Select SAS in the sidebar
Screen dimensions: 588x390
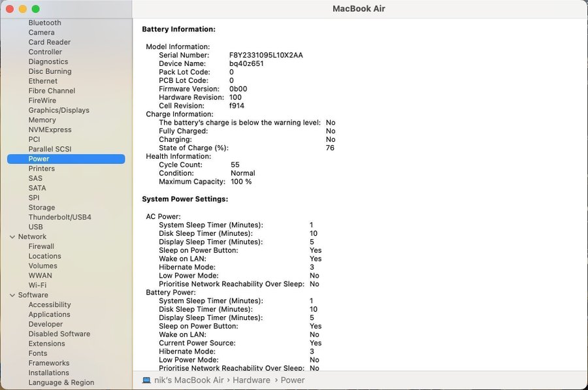[x=35, y=178]
